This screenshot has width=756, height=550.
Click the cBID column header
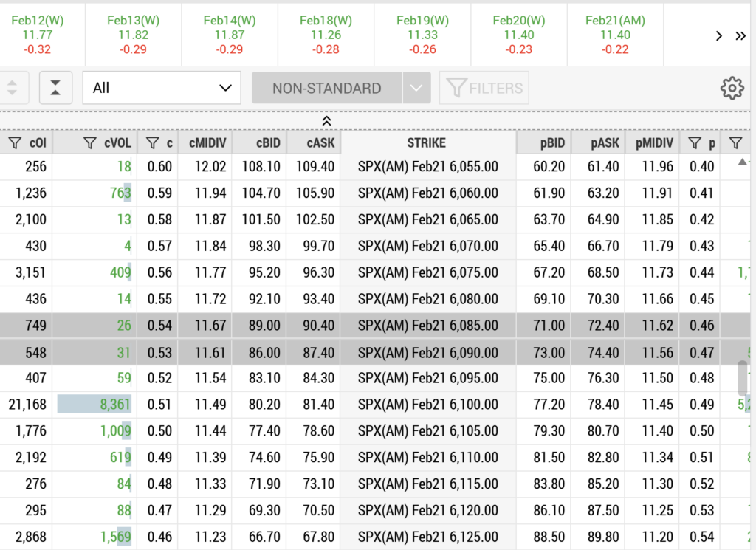(x=260, y=143)
